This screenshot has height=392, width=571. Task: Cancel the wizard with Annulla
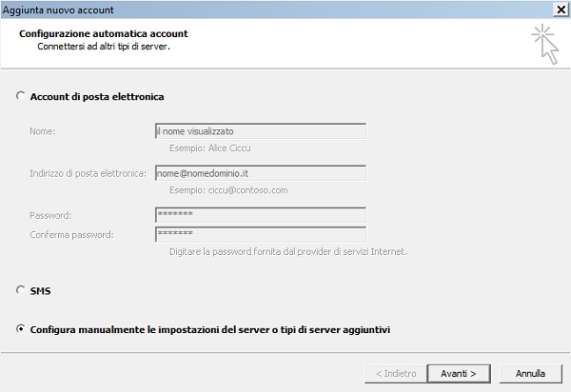531,374
